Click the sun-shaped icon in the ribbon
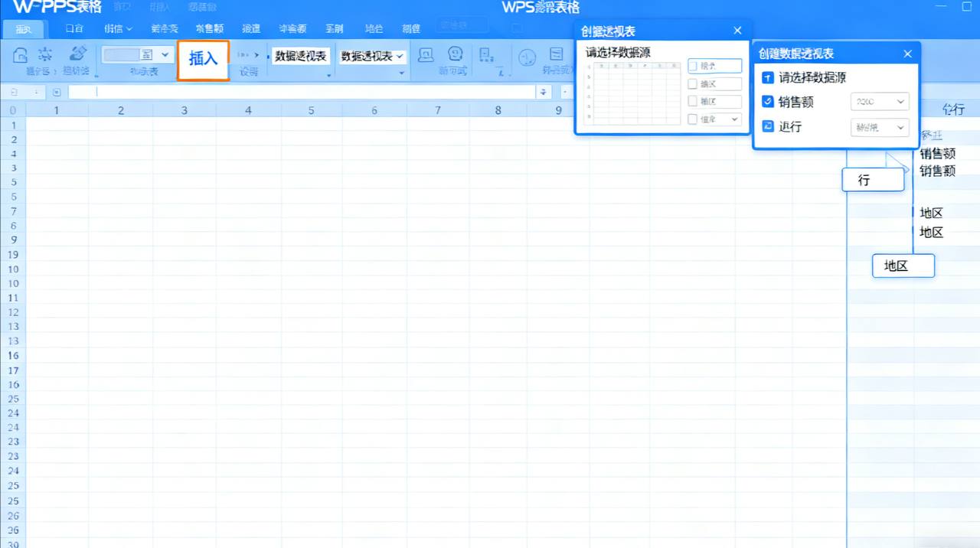 pos(46,54)
